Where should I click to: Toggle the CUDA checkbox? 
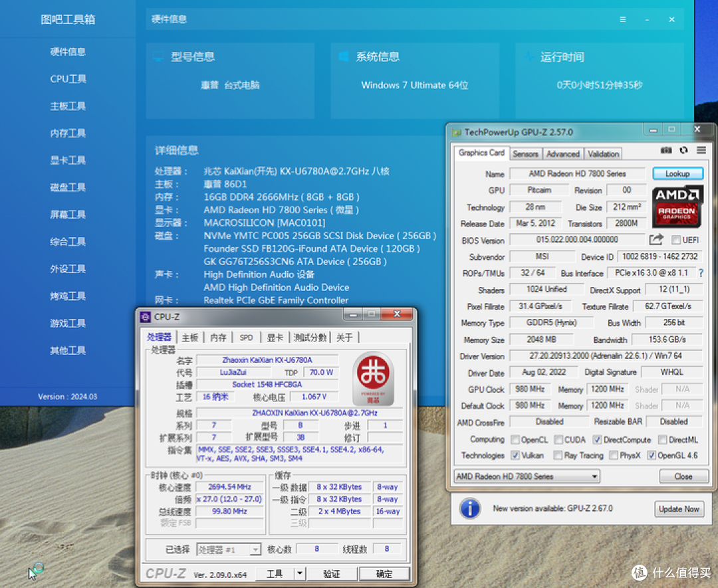click(558, 439)
